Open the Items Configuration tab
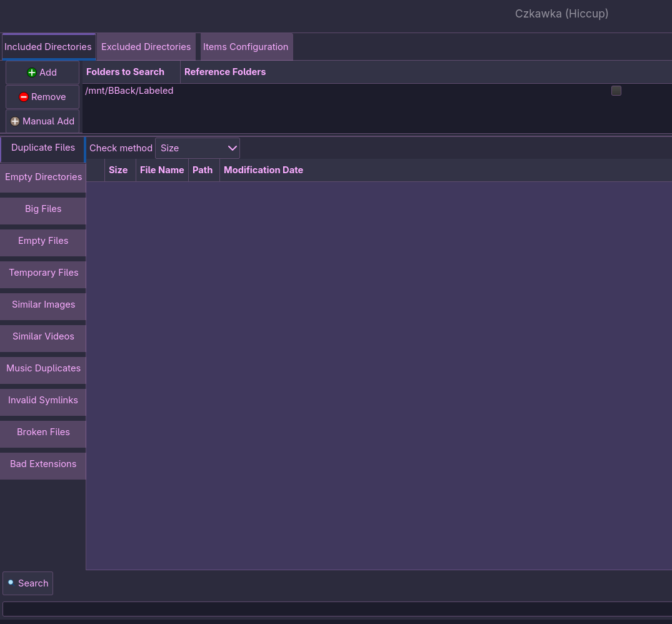The image size is (672, 624). click(x=246, y=47)
